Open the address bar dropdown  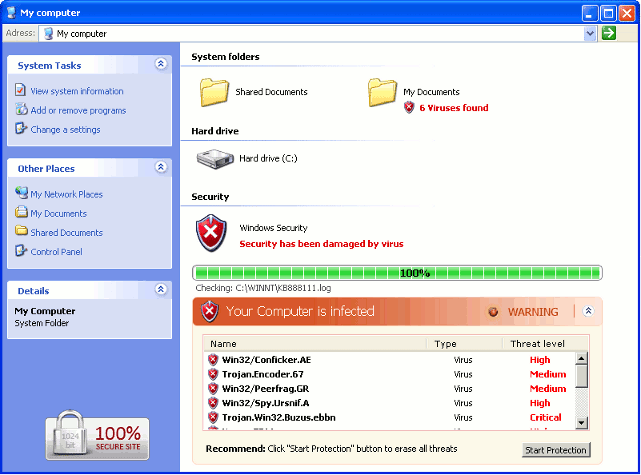point(590,33)
